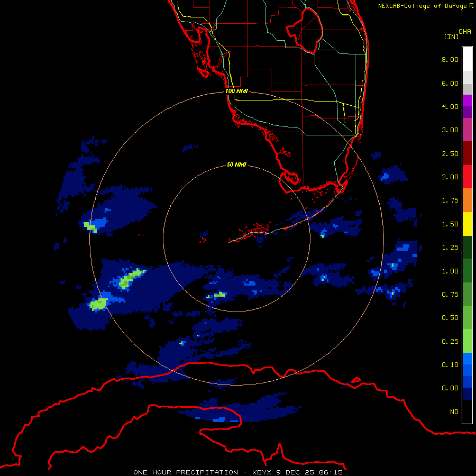Click the 2.00 legend value

(x=450, y=177)
